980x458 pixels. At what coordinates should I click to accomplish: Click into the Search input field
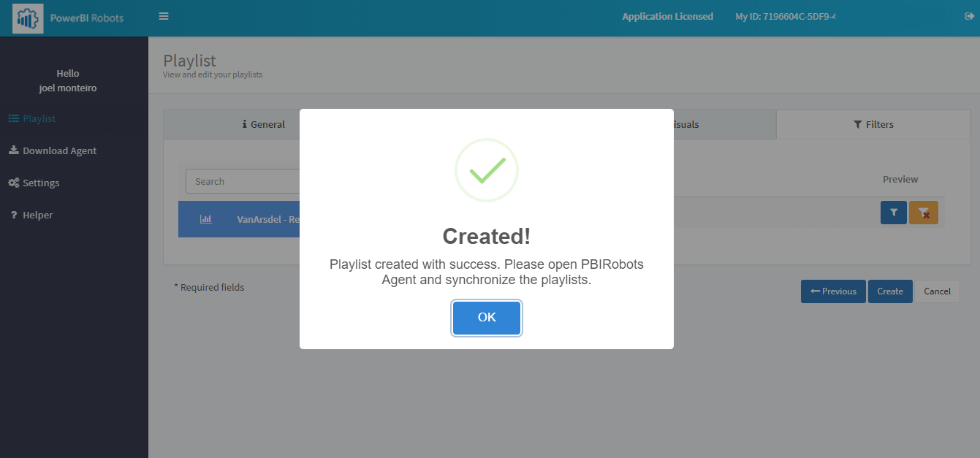click(243, 181)
